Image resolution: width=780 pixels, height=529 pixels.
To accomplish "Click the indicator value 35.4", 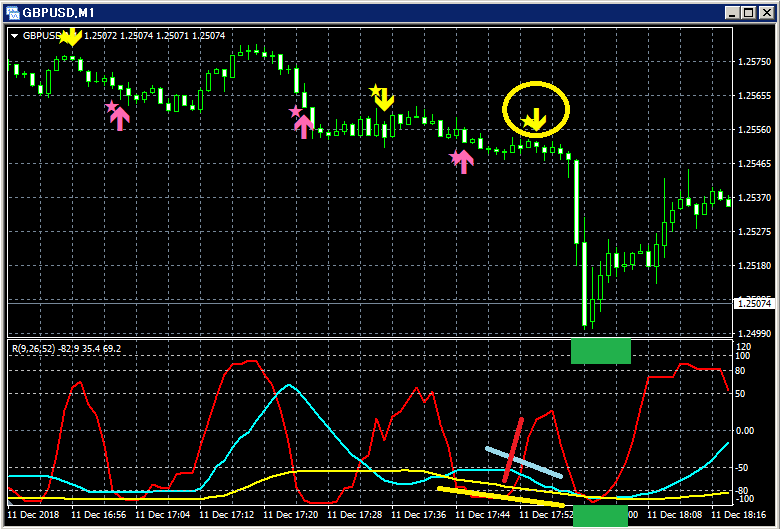I will pos(92,349).
